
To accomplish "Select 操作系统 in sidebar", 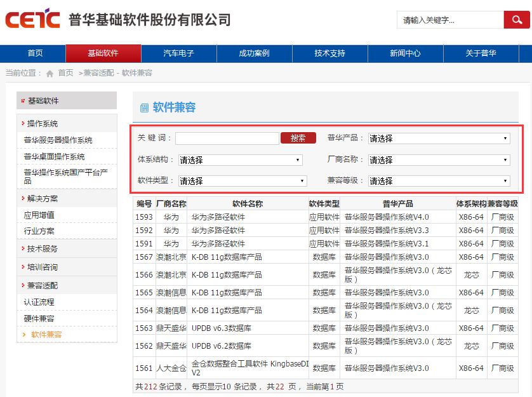I will [43, 124].
